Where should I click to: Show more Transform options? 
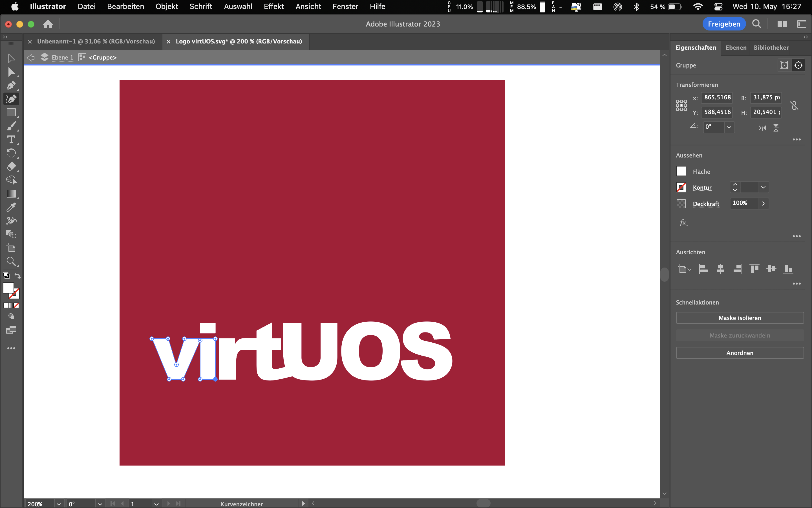(x=796, y=139)
